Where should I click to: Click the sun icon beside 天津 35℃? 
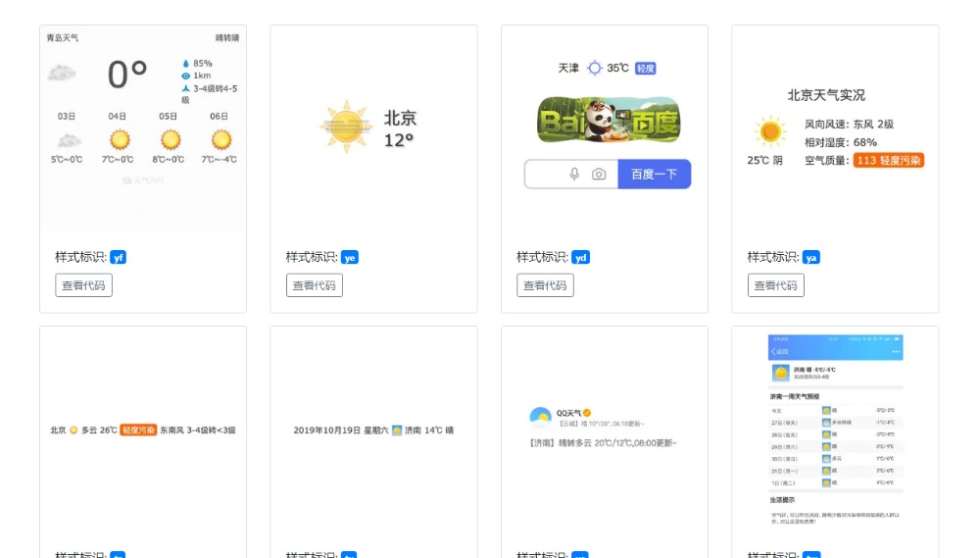[x=595, y=69]
